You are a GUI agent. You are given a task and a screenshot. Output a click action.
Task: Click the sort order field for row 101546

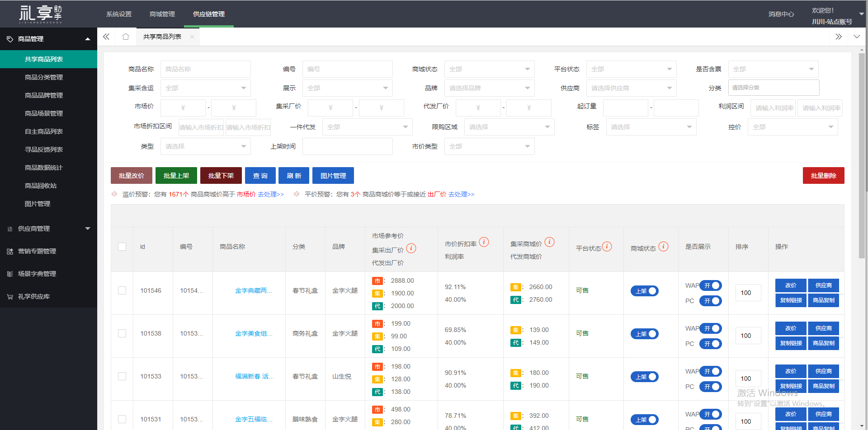[x=748, y=293]
